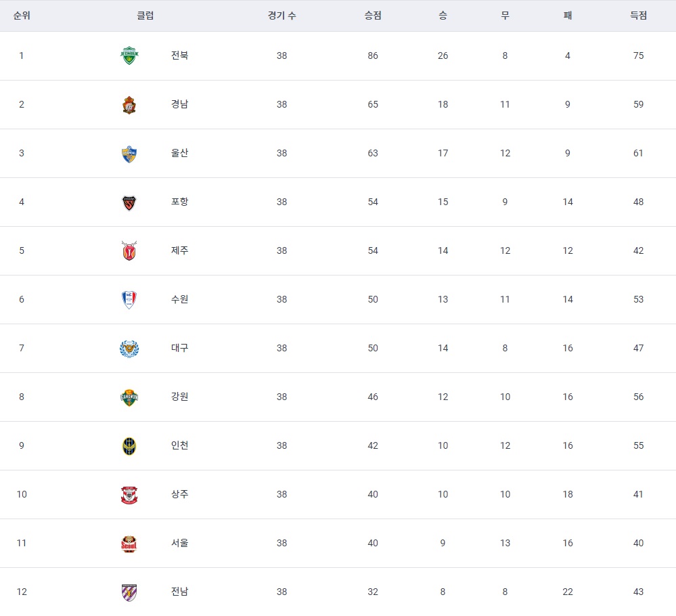Click the 순위 column header

tap(22, 16)
